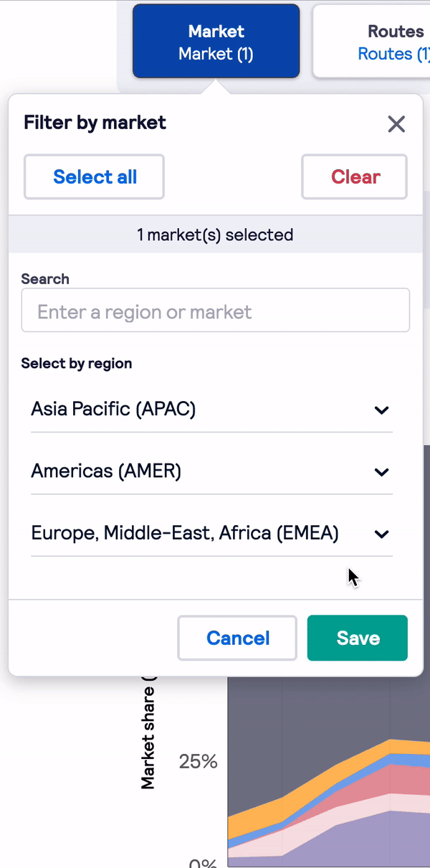This screenshot has height=868, width=430.
Task: Click the Europe, Middle-East, Africa label
Action: click(185, 533)
